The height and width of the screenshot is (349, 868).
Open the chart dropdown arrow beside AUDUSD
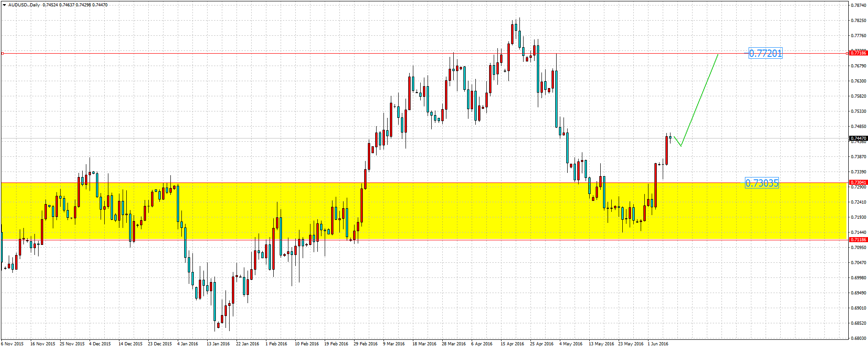4,5
